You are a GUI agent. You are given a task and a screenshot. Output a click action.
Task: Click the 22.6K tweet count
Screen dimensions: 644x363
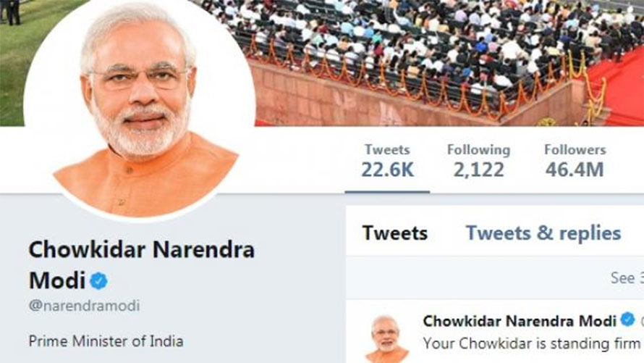[x=387, y=170]
